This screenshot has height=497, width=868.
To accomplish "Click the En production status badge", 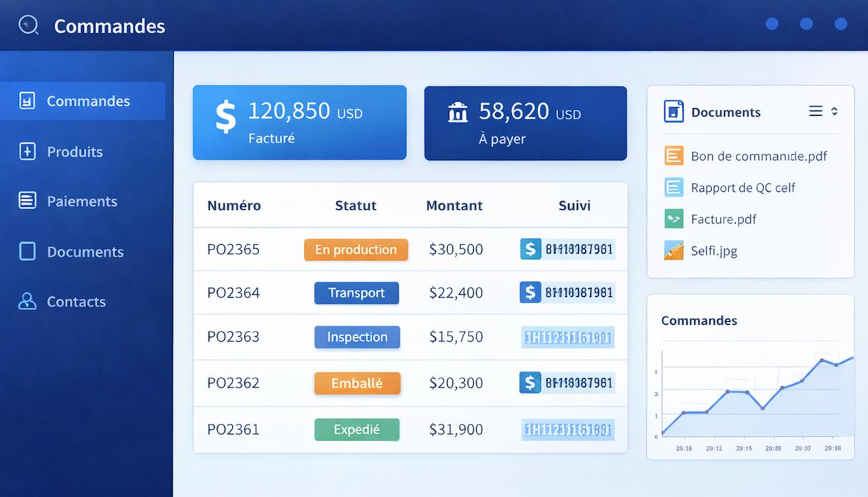I will point(356,250).
